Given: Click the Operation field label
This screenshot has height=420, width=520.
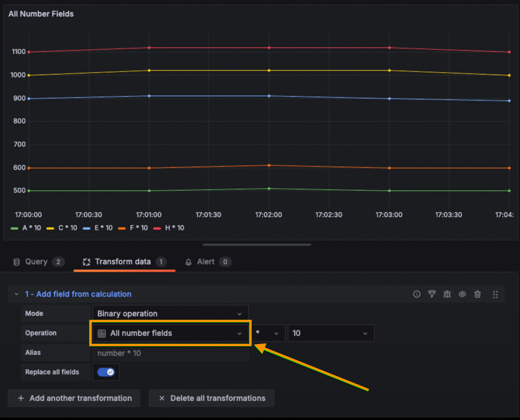Looking at the screenshot, I should tap(41, 333).
